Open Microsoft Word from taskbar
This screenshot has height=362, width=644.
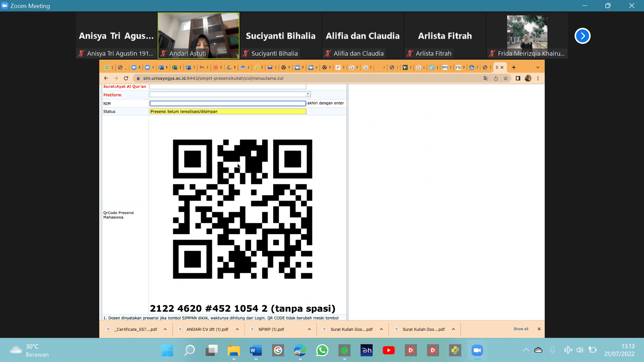coord(256,350)
